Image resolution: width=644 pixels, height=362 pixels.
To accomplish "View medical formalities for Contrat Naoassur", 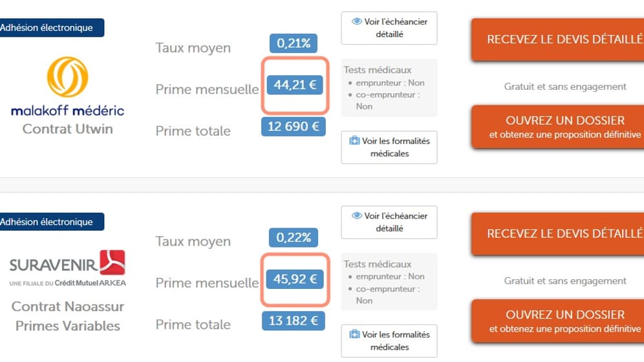I will point(389,341).
